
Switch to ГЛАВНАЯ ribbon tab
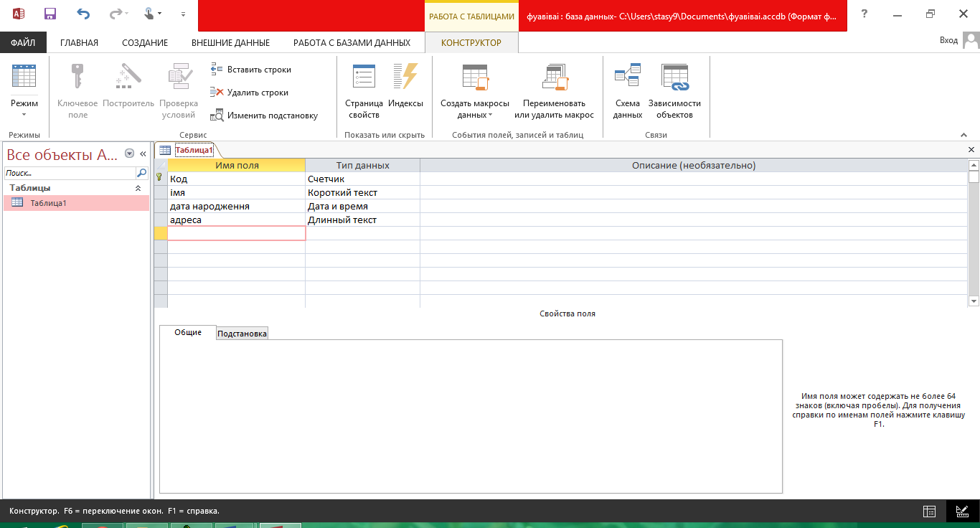tap(79, 42)
